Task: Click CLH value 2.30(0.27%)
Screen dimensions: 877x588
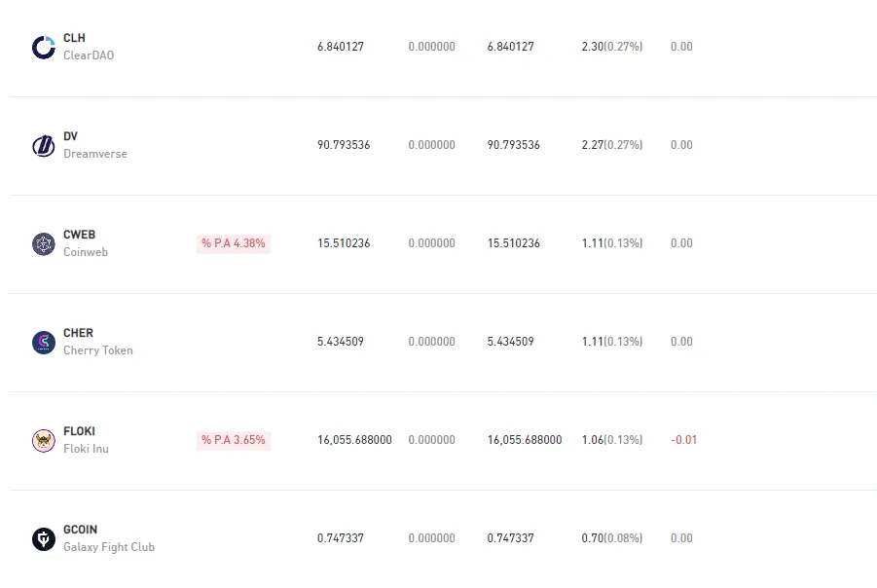Action: (x=612, y=47)
